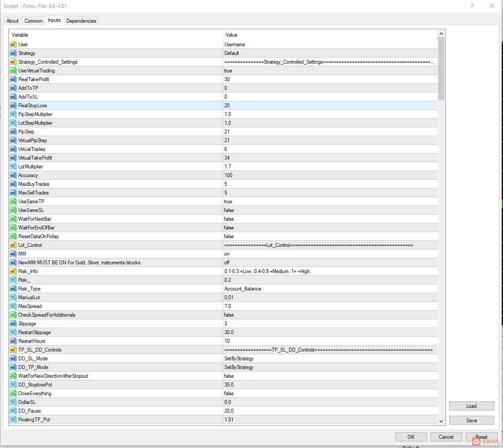Image resolution: width=503 pixels, height=448 pixels.
Task: Toggle the UseVirtualTrading true value
Action: [x=330, y=71]
